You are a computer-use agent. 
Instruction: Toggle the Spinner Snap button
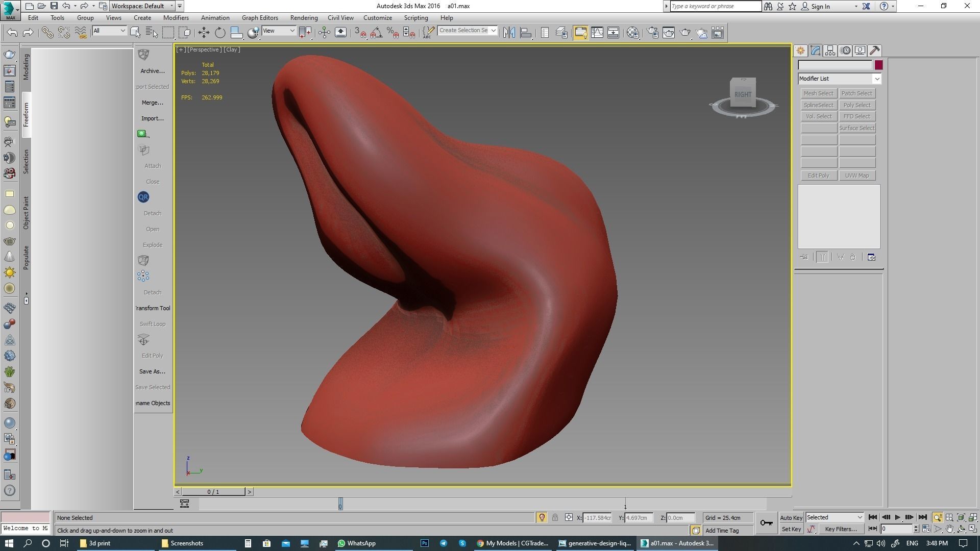pyautogui.click(x=409, y=33)
